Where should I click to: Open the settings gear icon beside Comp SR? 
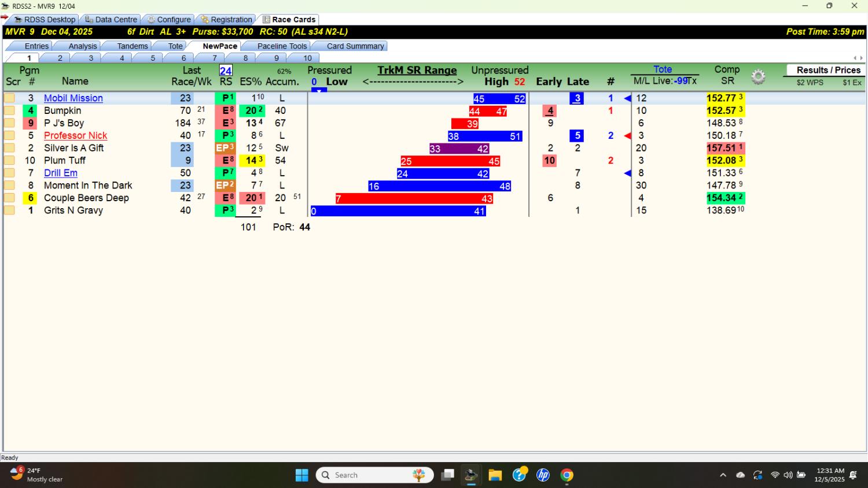(x=758, y=76)
